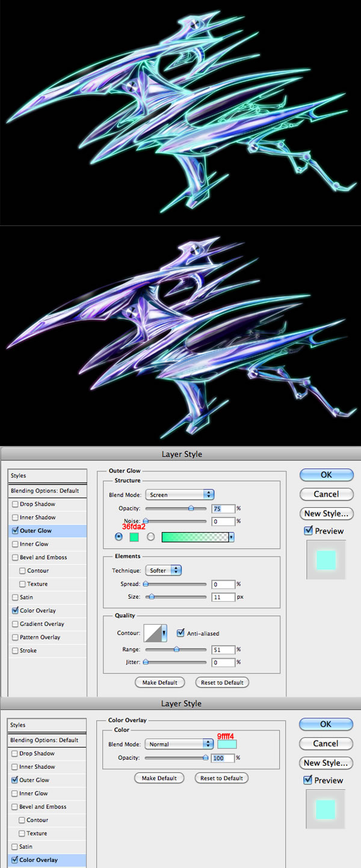Viewport: 361px width, 868px height.
Task: Tick Bevel and Emboss in Color Overlay settings dialog
Action: point(15,807)
